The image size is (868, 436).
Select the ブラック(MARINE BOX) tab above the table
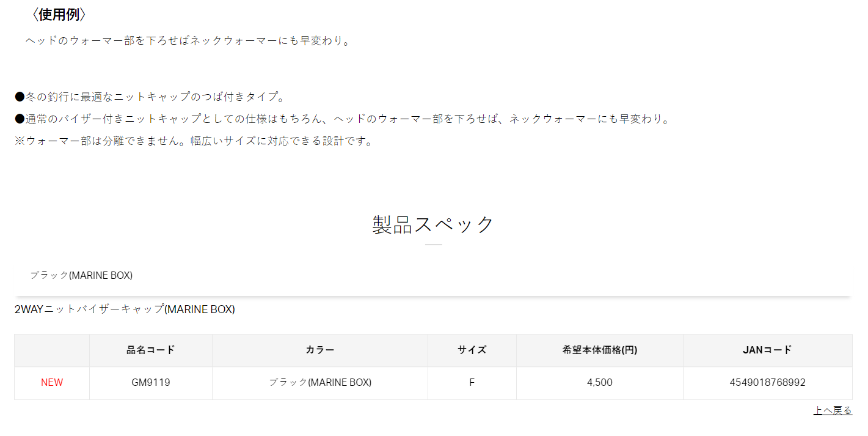pyautogui.click(x=81, y=275)
